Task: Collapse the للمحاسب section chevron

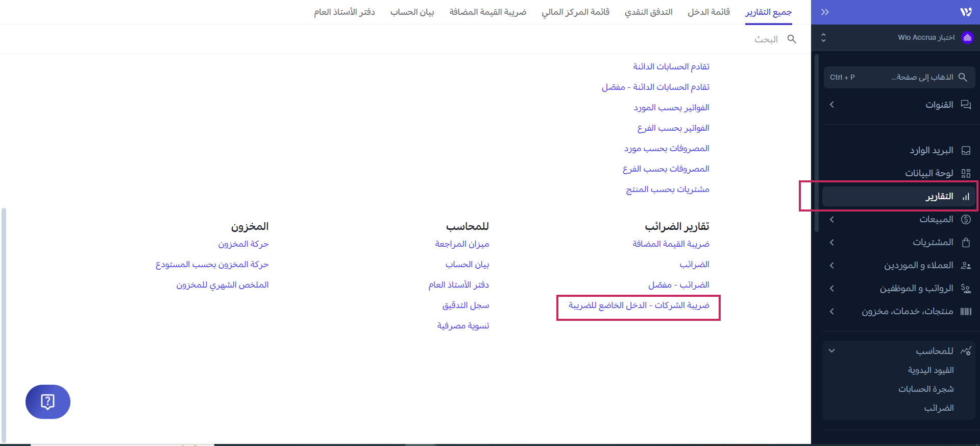Action: 832,351
